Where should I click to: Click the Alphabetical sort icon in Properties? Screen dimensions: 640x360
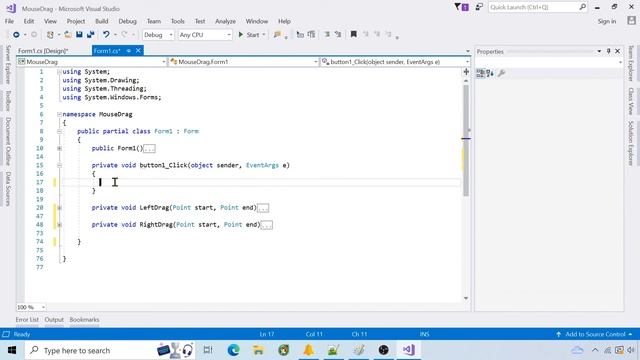(490, 73)
